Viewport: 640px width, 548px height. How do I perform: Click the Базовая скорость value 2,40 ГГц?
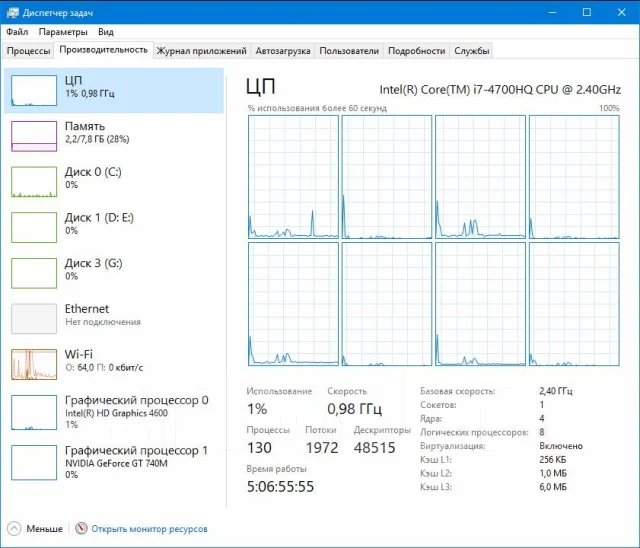556,391
